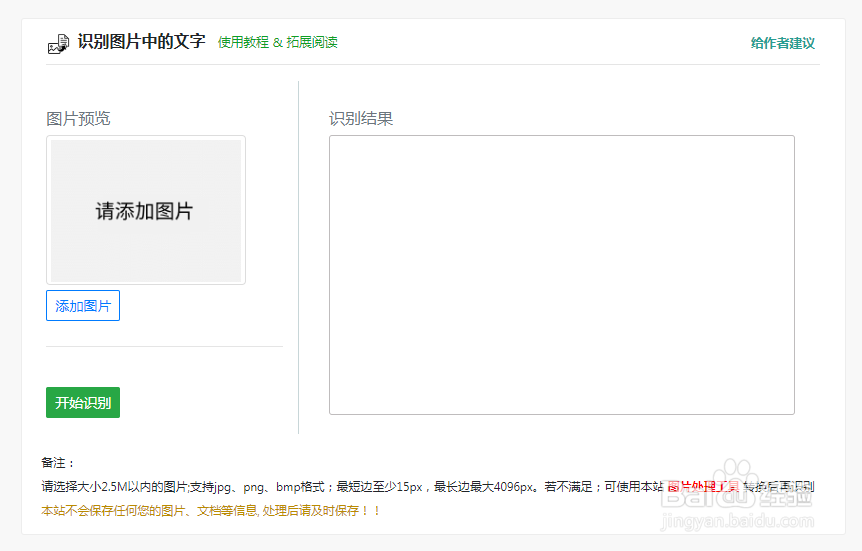The image size is (862, 551).
Task: Click the note text about 2.5M image size
Action: point(428,487)
